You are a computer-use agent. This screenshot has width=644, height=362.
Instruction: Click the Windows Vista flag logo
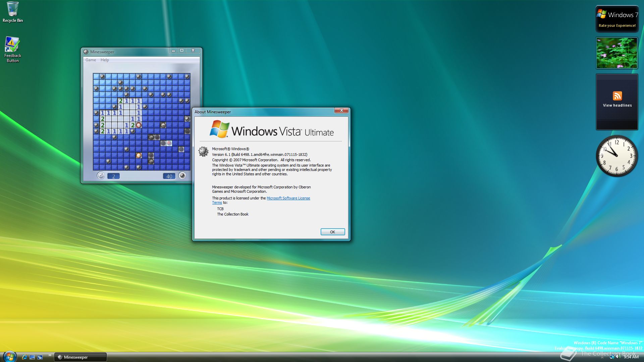[x=219, y=129]
